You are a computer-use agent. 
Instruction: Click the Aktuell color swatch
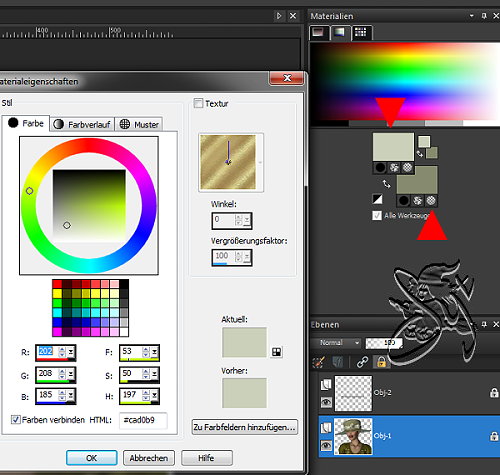point(244,342)
